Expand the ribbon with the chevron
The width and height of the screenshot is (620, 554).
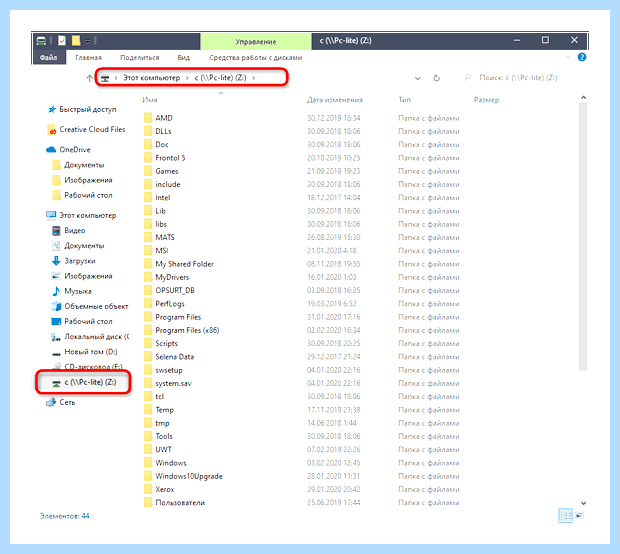click(568, 57)
